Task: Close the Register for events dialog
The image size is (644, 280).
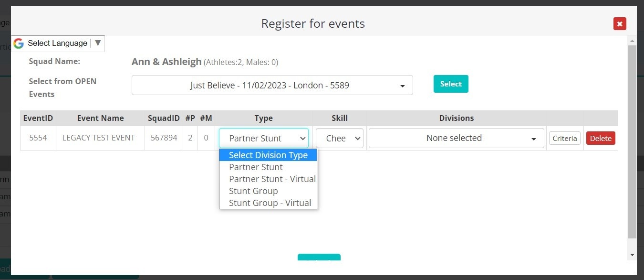Action: (x=620, y=23)
